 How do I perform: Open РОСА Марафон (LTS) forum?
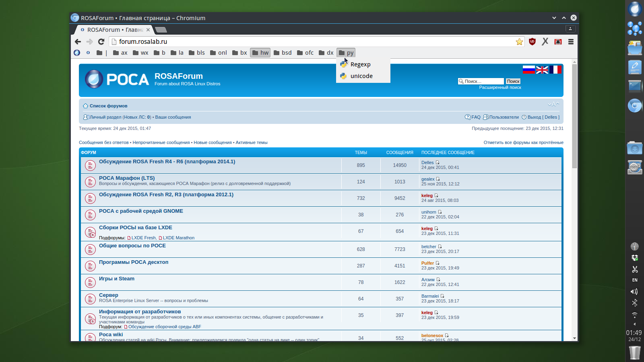(x=127, y=178)
